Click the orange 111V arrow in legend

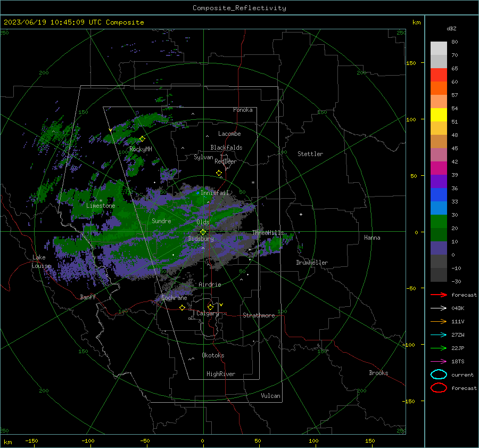pyautogui.click(x=439, y=321)
